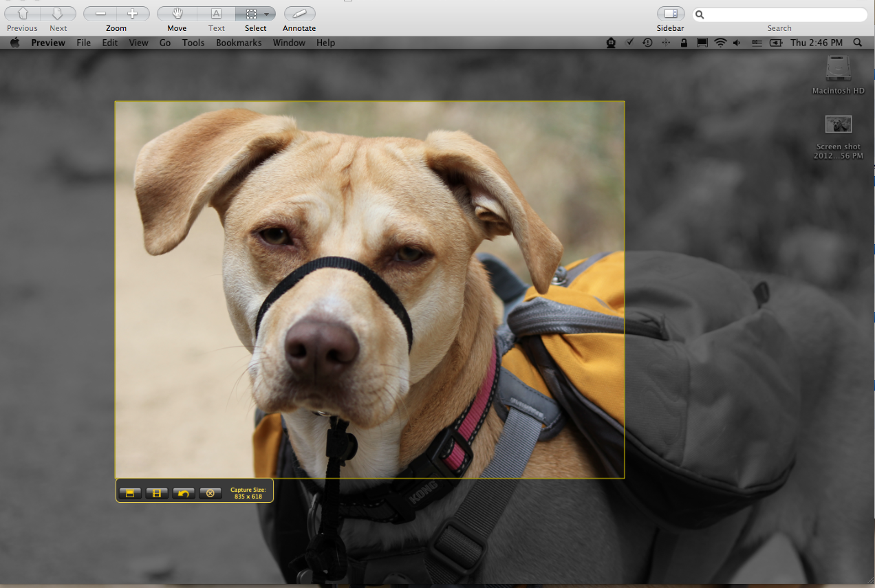
Task: Click the display monitor menu bar icon
Action: click(702, 43)
